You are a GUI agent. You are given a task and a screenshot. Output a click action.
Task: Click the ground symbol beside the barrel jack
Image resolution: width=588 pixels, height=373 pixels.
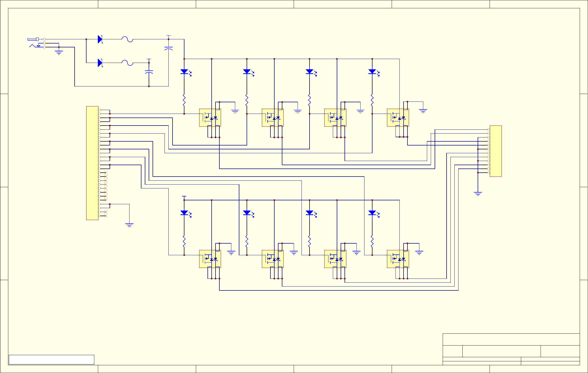59,53
